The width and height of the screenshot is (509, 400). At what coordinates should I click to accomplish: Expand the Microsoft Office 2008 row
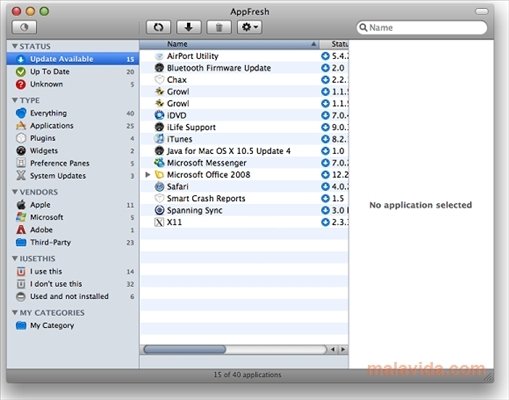[148, 174]
